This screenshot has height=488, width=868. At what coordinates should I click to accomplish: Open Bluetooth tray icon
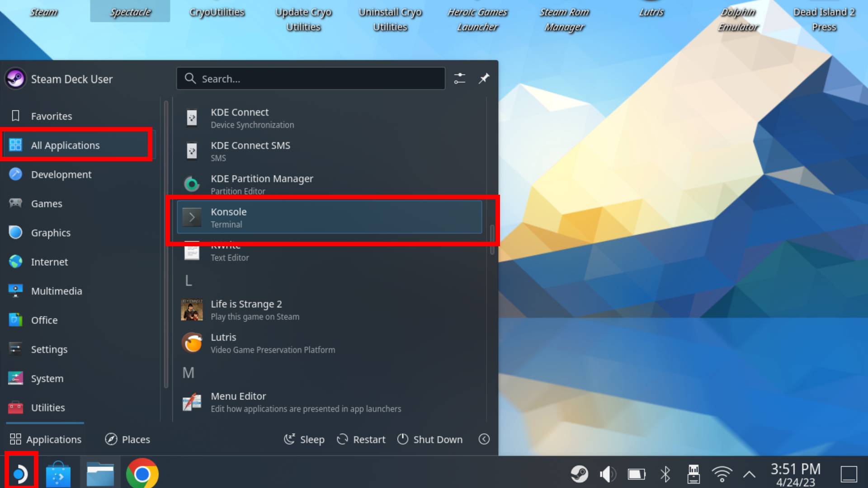(665, 474)
